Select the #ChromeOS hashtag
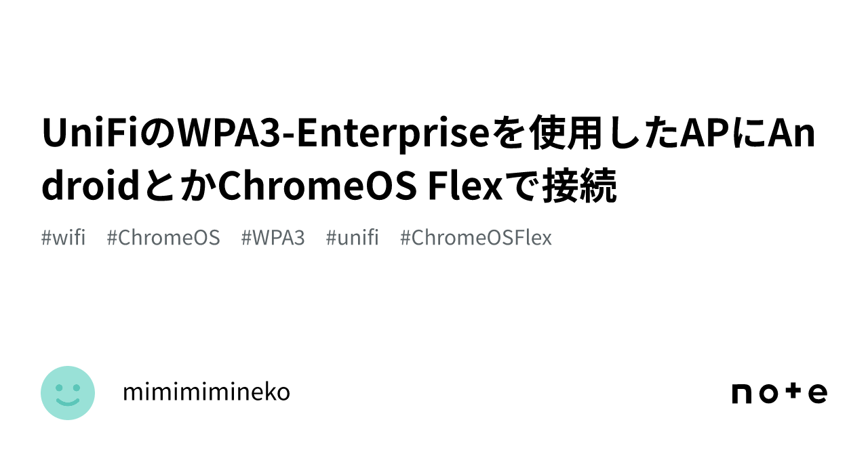This screenshot has height=454, width=868. tap(163, 238)
